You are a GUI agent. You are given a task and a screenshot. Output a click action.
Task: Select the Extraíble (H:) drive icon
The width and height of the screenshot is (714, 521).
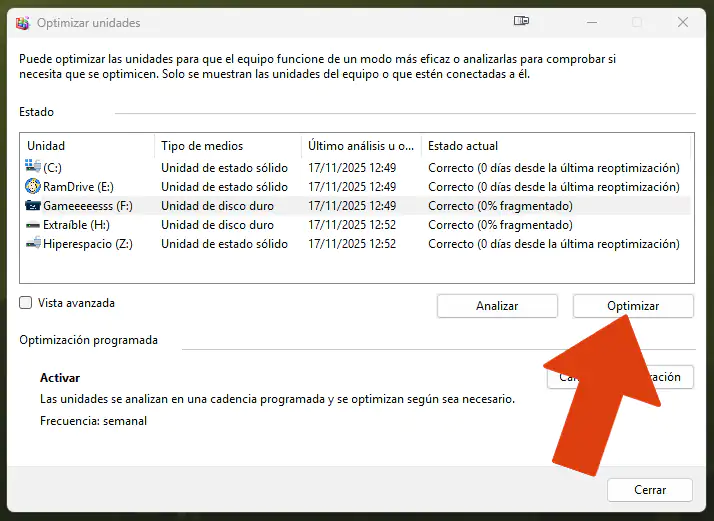pos(33,225)
